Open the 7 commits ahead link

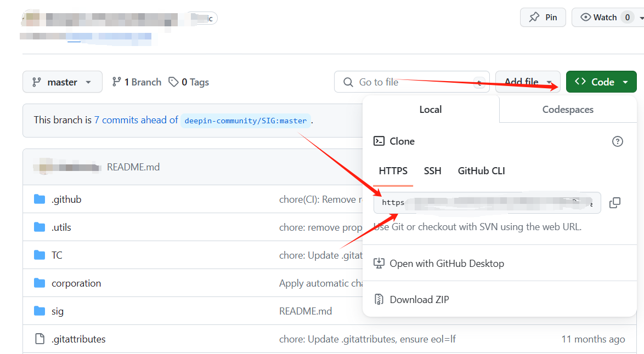click(x=136, y=120)
